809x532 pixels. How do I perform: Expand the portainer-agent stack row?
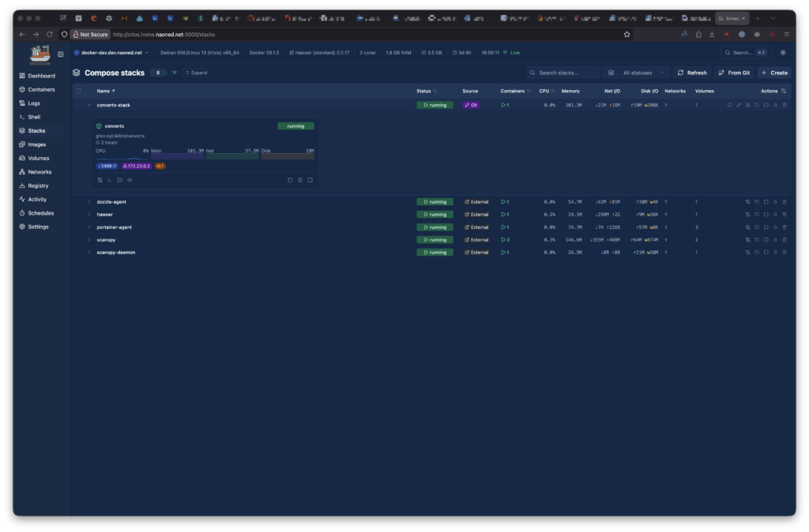coord(88,227)
